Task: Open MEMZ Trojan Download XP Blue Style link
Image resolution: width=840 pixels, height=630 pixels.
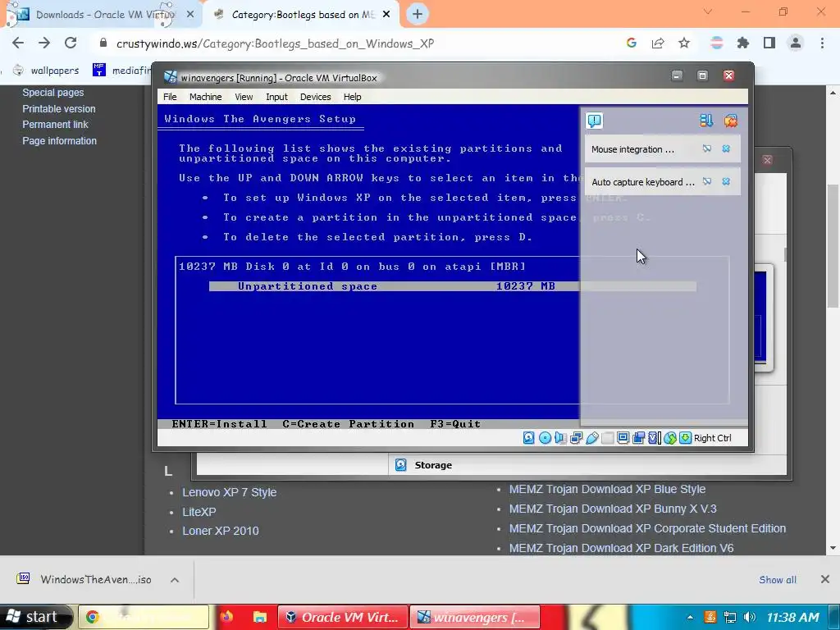Action: 607,489
